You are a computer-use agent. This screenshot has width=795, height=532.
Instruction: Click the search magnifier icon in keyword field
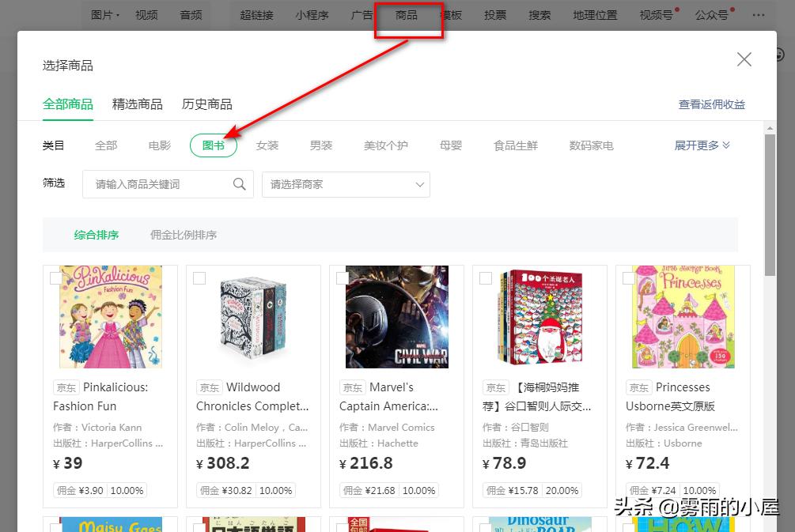tap(240, 184)
